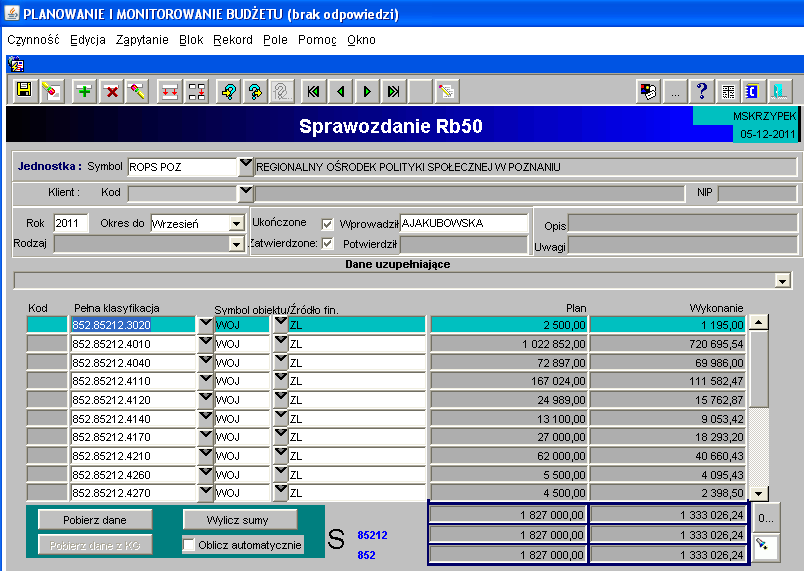Click the Rok field showing 2011

[71, 223]
